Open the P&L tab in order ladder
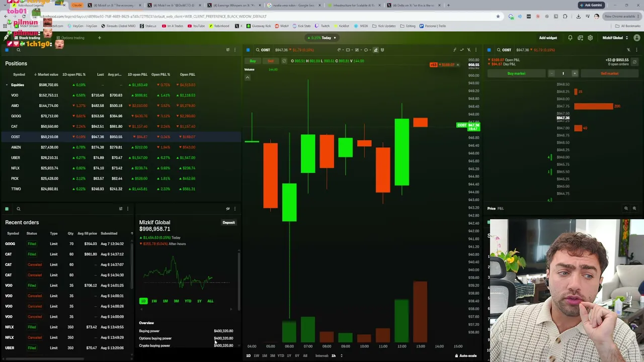Screen dimensions: 644x362 click(x=501, y=208)
